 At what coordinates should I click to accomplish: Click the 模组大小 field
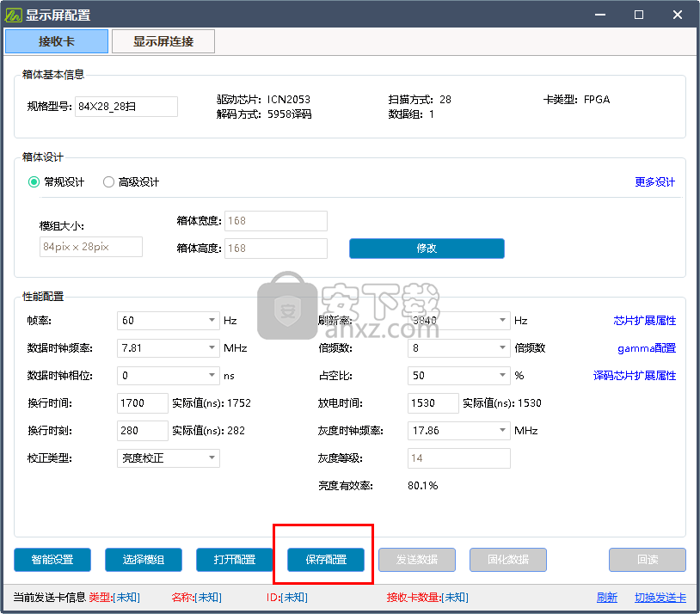tap(91, 247)
